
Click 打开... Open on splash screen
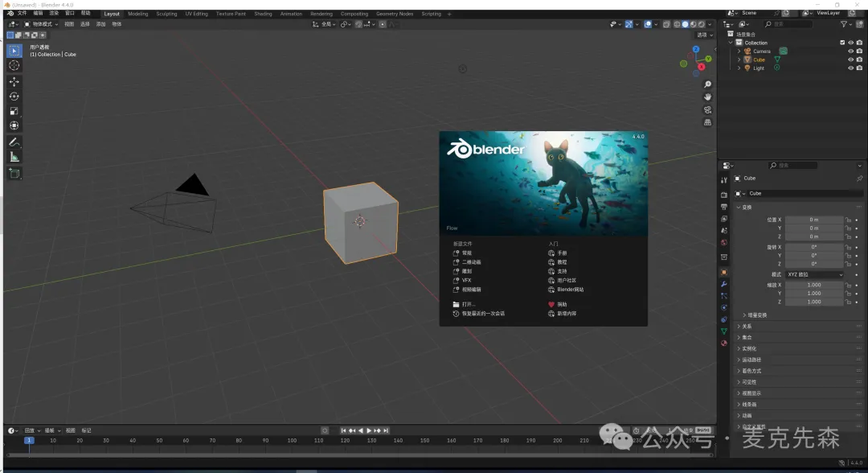(x=464, y=305)
